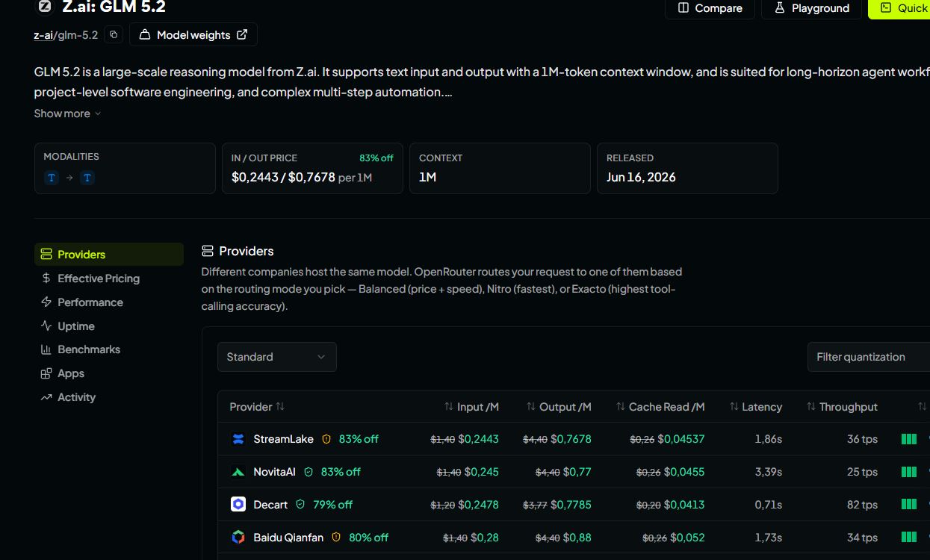This screenshot has width=930, height=560.
Task: Click the 1M context value
Action: point(427,178)
